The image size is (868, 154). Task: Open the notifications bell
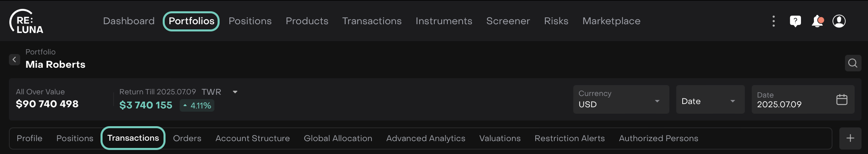click(x=818, y=21)
